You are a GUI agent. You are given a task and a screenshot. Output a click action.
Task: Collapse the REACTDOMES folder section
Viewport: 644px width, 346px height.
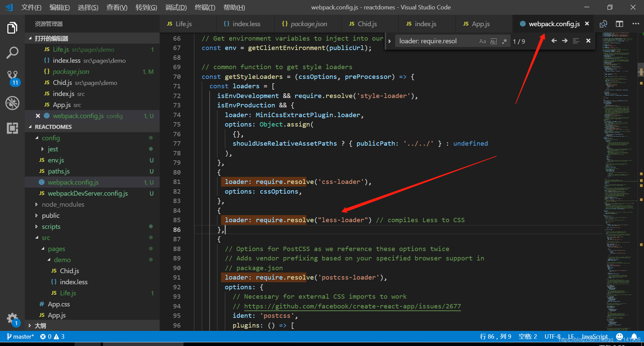click(31, 127)
